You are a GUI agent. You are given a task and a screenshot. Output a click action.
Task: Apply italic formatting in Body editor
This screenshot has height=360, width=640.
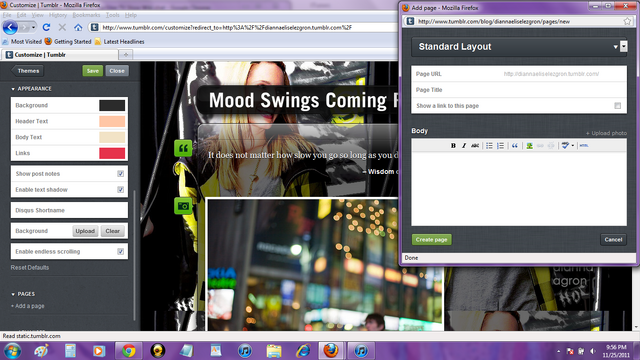(x=464, y=146)
